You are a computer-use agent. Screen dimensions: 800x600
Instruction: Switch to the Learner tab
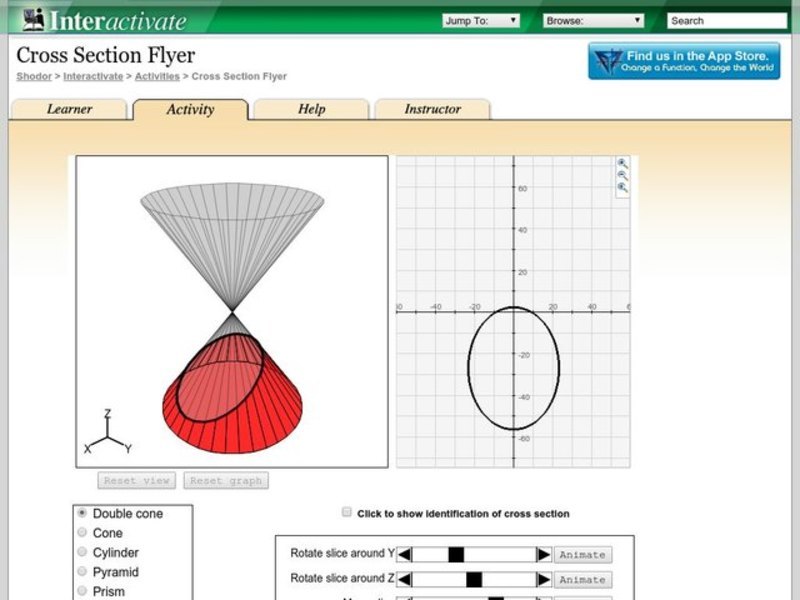pos(70,109)
